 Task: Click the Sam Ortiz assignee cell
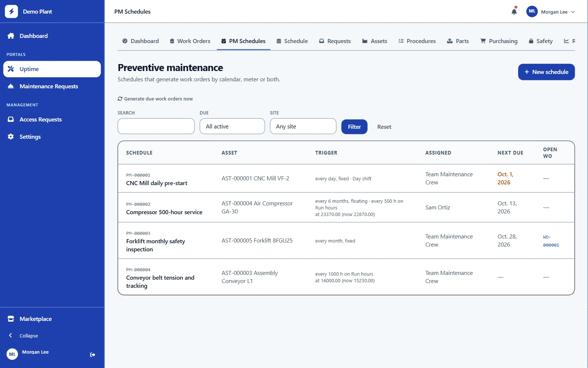[x=438, y=207]
